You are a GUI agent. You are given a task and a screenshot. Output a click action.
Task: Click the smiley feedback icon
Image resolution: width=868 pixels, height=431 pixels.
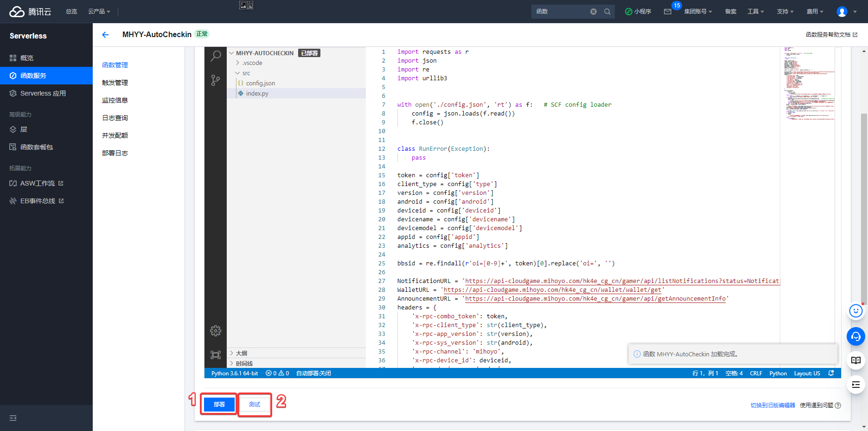click(856, 311)
